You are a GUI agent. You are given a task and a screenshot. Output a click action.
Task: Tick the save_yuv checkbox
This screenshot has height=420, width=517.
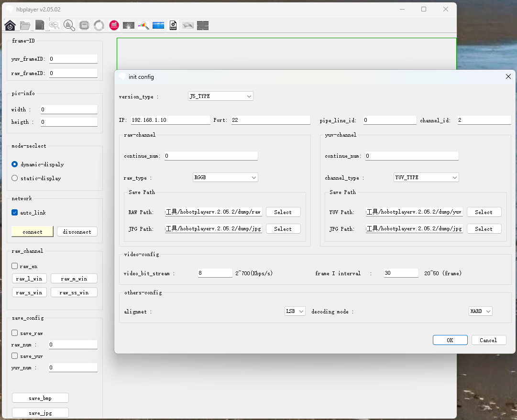click(15, 356)
